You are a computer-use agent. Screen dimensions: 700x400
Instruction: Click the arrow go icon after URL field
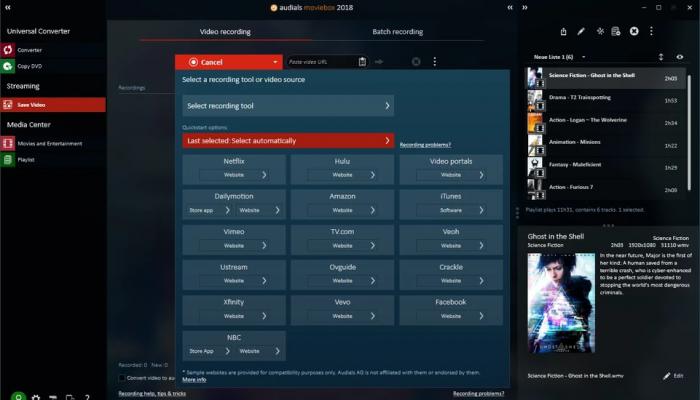coord(379,62)
